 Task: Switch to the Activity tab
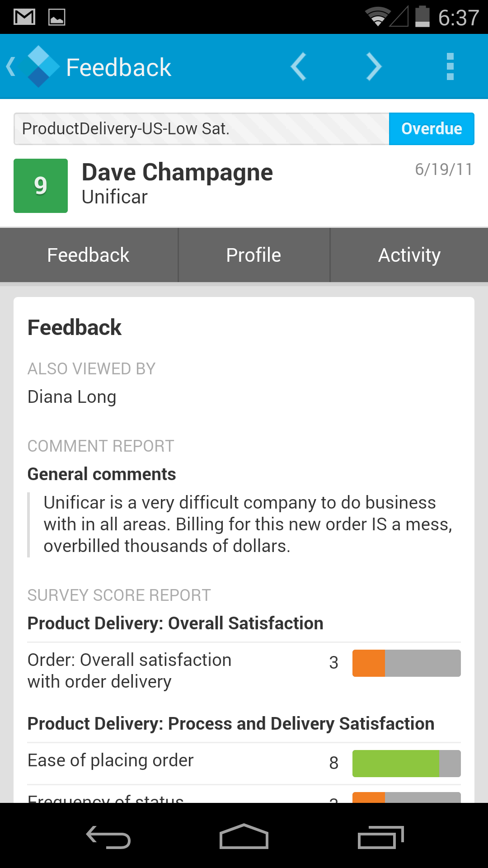pos(409,255)
